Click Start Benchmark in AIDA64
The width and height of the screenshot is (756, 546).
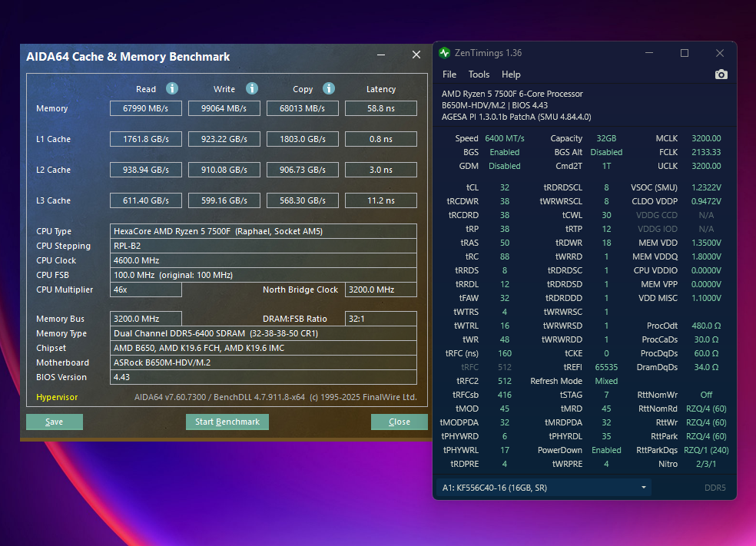227,422
